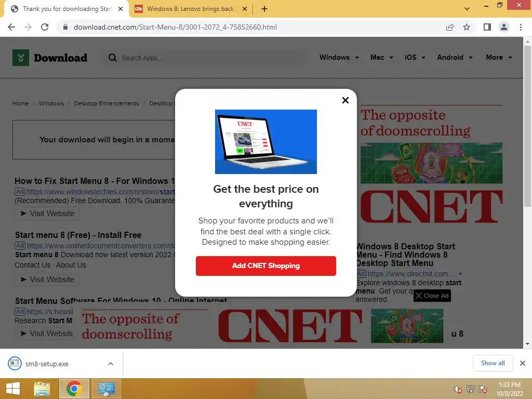Click Close Ad button
The width and height of the screenshot is (532, 399).
click(432, 296)
